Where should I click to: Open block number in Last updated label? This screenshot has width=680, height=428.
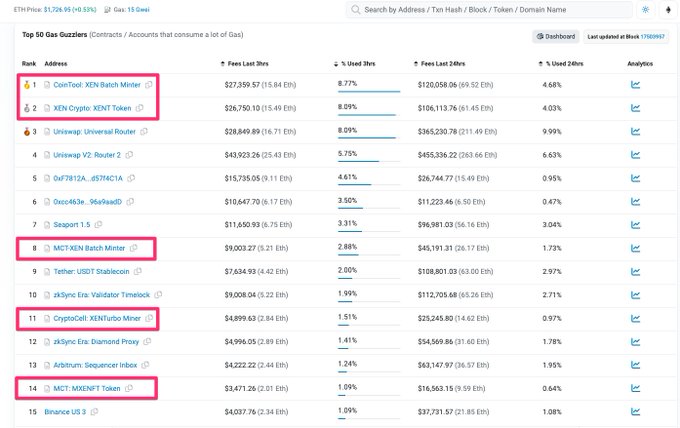652,37
